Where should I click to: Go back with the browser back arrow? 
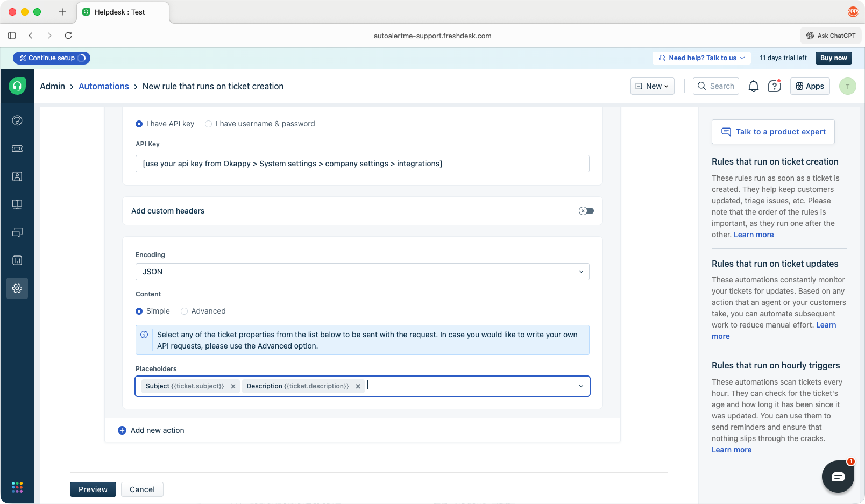[31, 36]
